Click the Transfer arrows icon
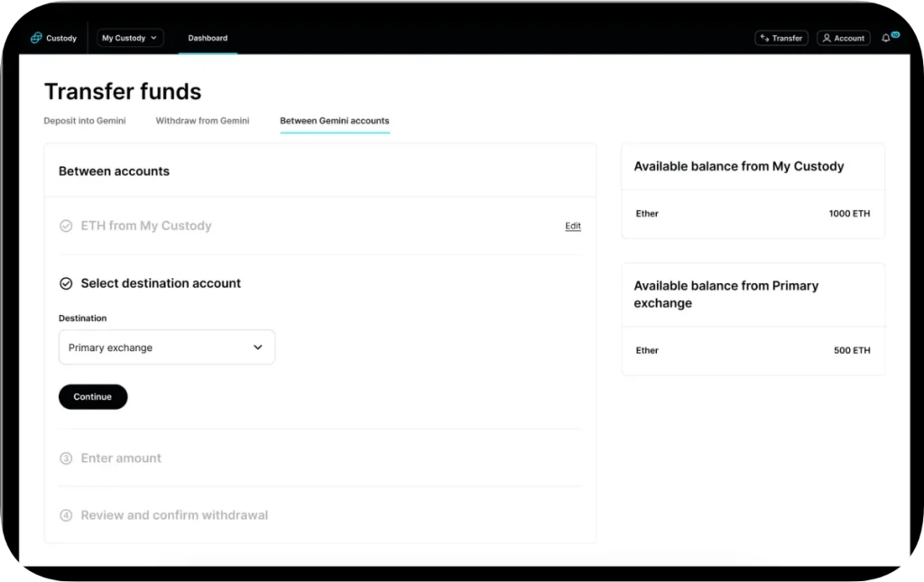The width and height of the screenshot is (924, 582). coord(764,38)
